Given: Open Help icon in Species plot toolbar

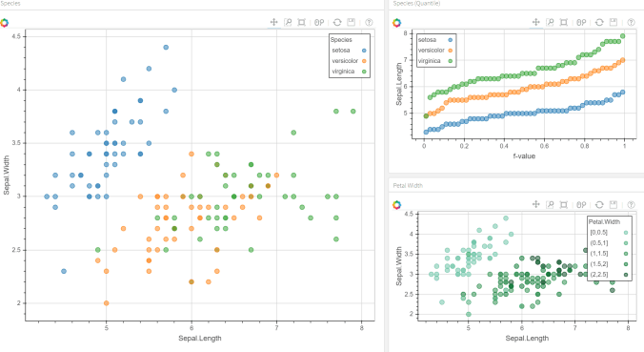Looking at the screenshot, I should coord(369,22).
